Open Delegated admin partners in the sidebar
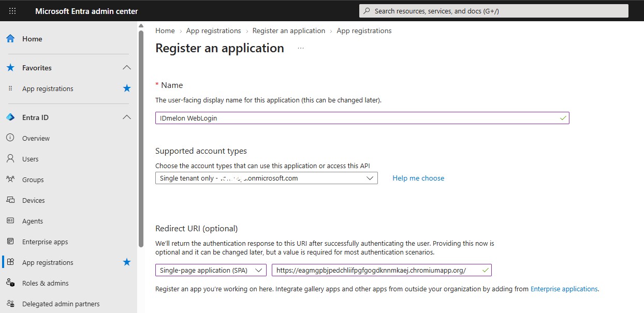Viewport: 644px width, 313px height. (x=61, y=304)
